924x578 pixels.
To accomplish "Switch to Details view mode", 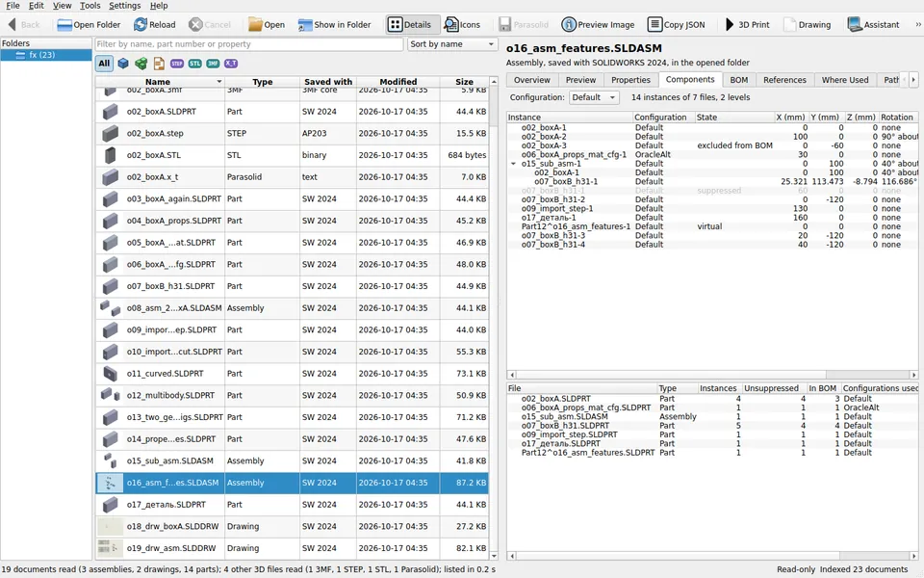I will (413, 24).
